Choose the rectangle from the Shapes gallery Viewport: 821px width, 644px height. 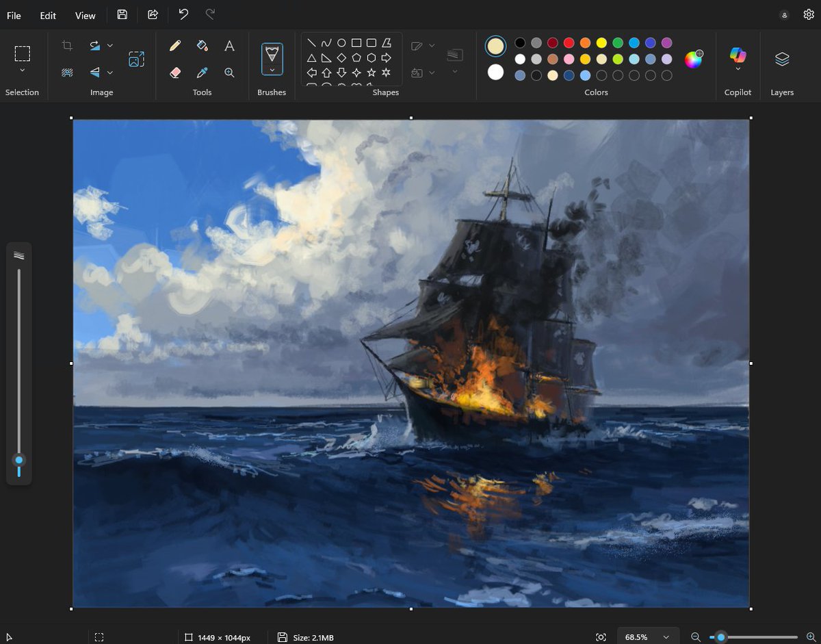356,42
